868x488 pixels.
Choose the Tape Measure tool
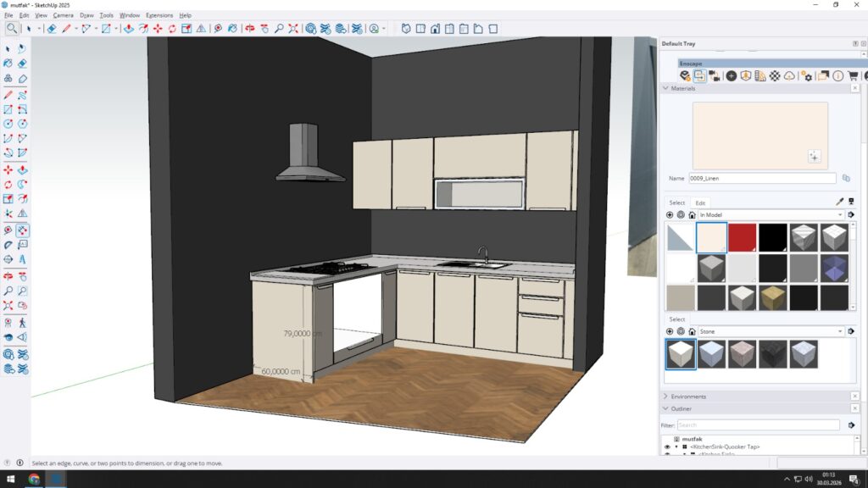pyautogui.click(x=8, y=230)
